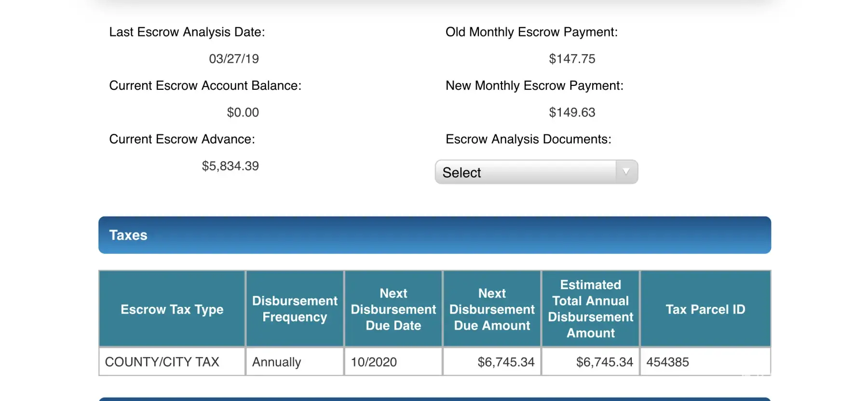
Task: Click the Taxes section header bar
Action: click(434, 235)
